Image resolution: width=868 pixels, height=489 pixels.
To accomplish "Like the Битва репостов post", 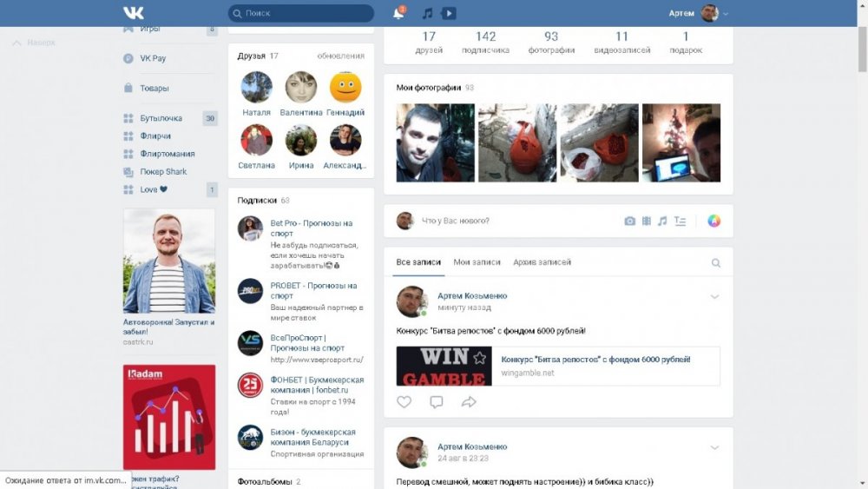I will tap(404, 402).
